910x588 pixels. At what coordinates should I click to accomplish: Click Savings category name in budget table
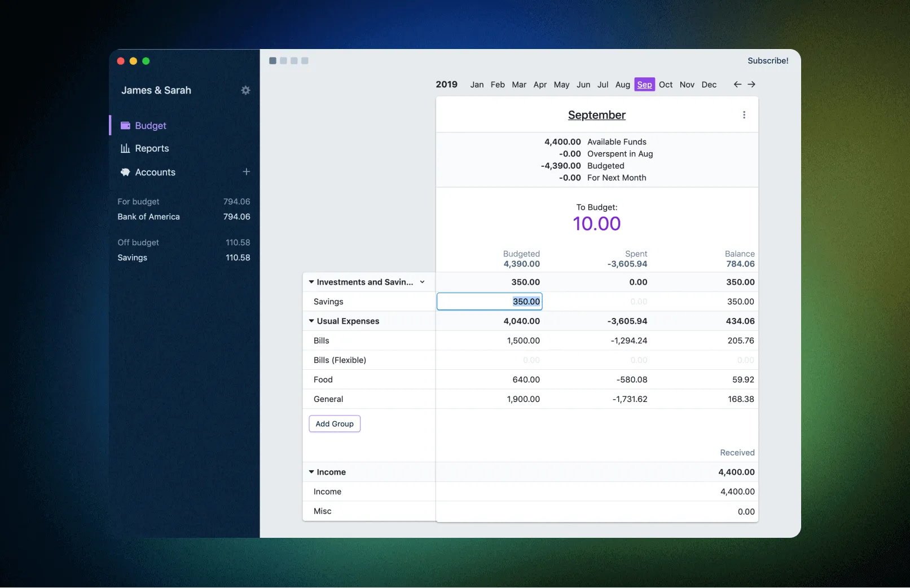pyautogui.click(x=328, y=302)
